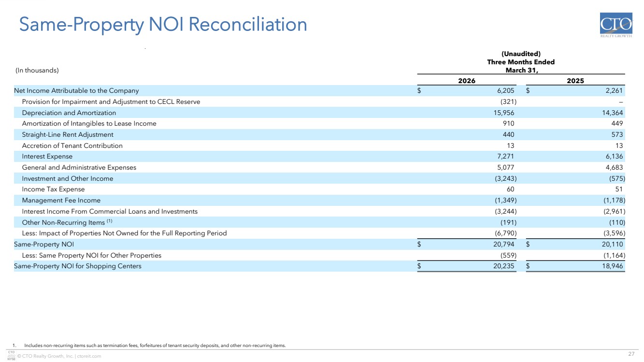Click Same-Property NOI for Shopping Centers label

78,266
